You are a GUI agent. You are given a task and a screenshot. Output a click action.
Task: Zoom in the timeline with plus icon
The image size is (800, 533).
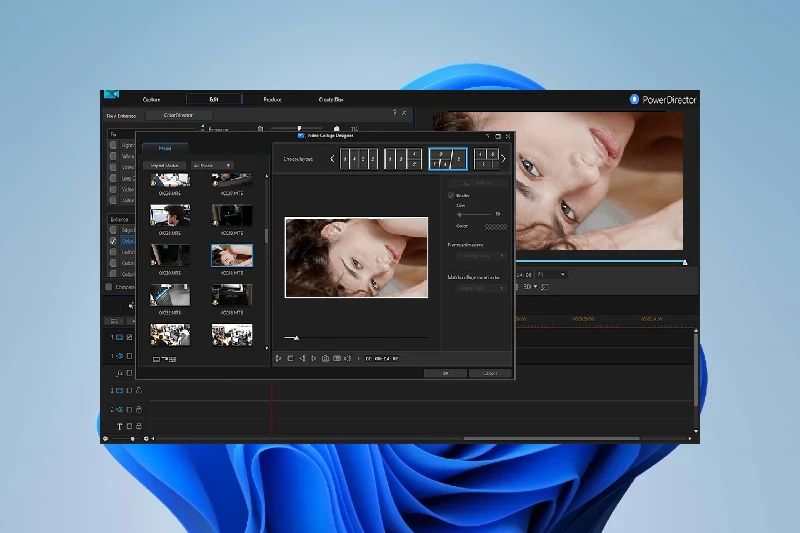click(x=146, y=439)
